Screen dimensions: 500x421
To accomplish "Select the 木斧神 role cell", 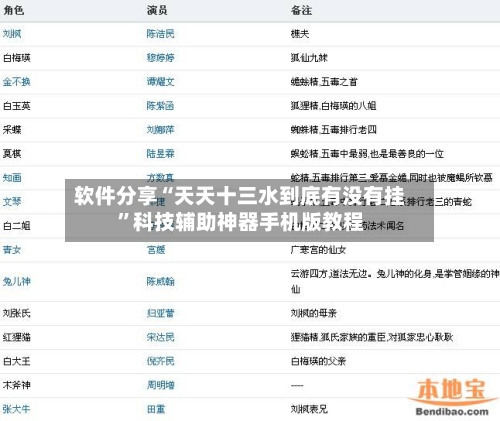I will coord(17,385).
